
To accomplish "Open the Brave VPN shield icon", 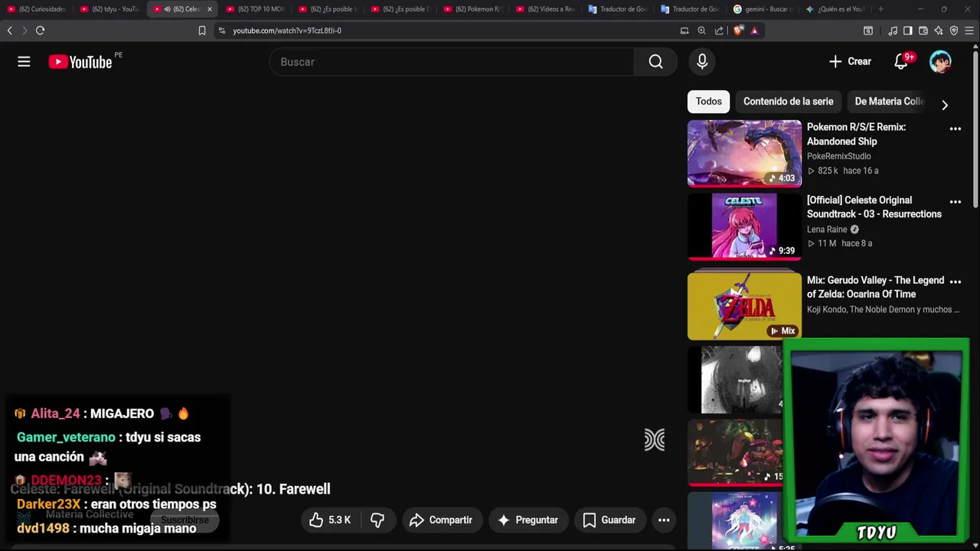I will [954, 31].
